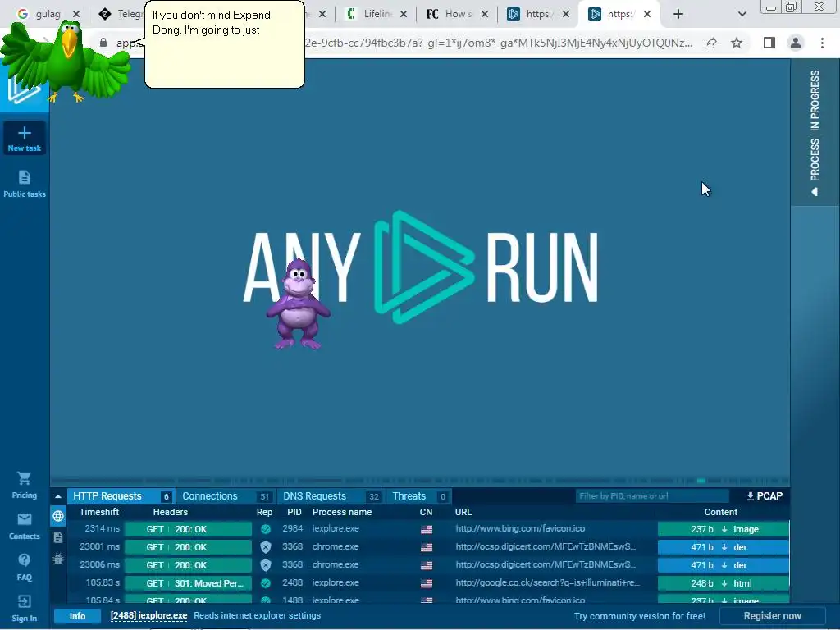Download content arrow for 237 b image
This screenshot has height=630, width=840.
coord(724,529)
